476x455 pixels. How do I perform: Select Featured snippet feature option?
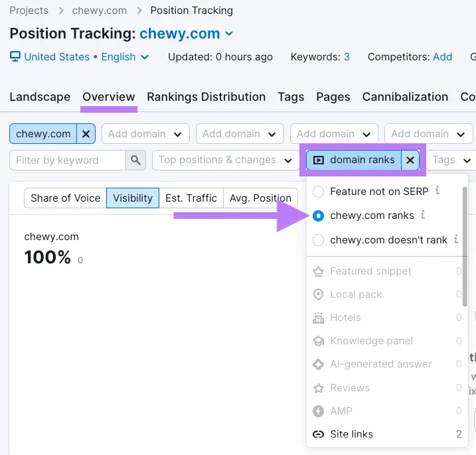tap(387, 271)
